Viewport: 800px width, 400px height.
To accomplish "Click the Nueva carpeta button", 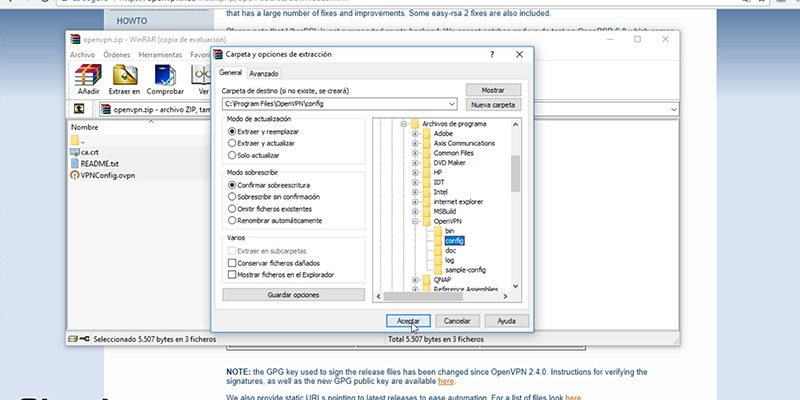I will pyautogui.click(x=493, y=105).
